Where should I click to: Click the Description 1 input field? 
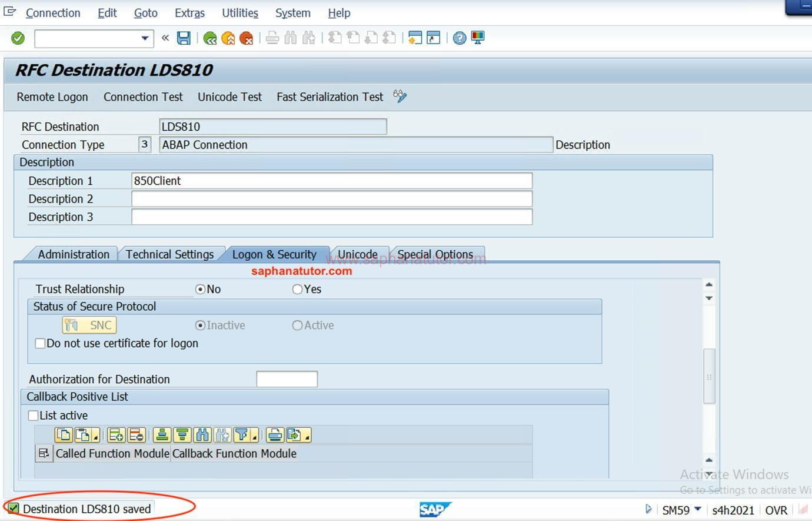click(332, 181)
